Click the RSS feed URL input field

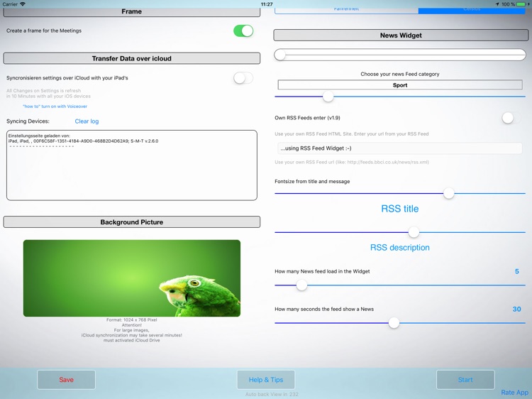[400, 148]
